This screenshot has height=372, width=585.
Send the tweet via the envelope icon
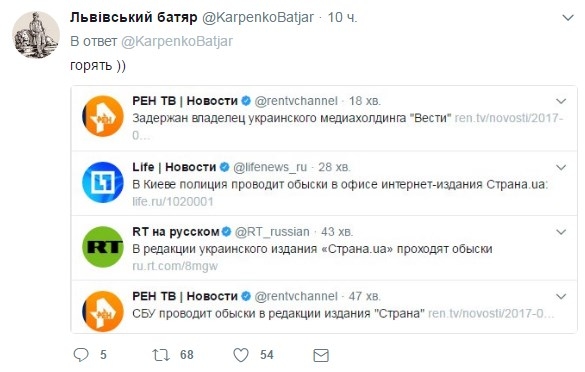(321, 355)
